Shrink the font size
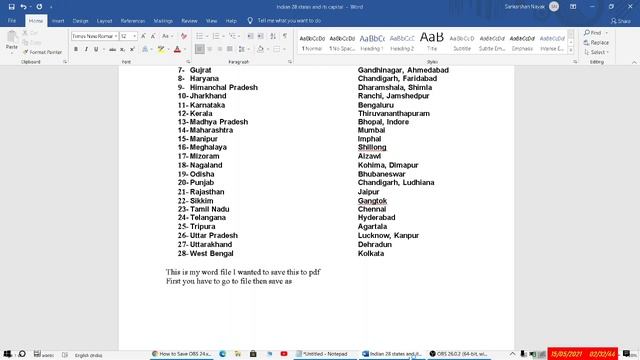This screenshot has width=640, height=360. 153,36
